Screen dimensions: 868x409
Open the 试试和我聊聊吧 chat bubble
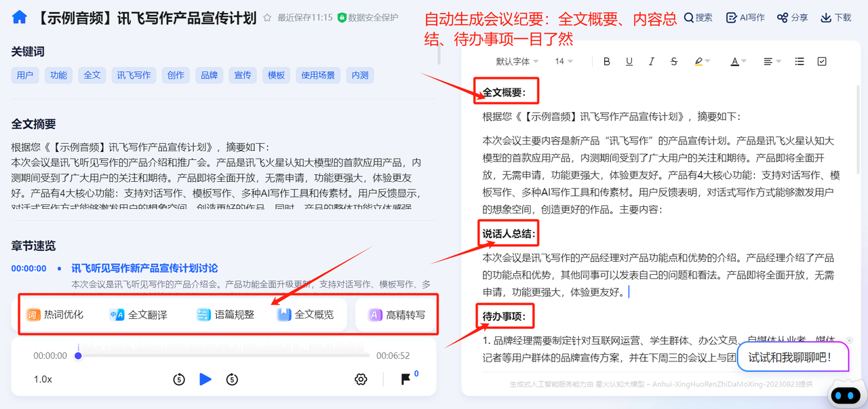(793, 357)
